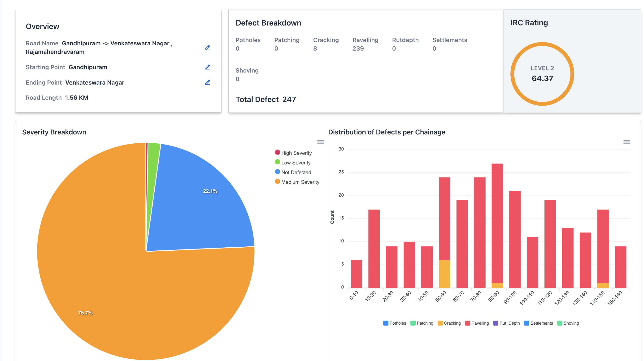Open Severity Breakdown chart hamburger menu
644x361 pixels.
click(x=320, y=142)
